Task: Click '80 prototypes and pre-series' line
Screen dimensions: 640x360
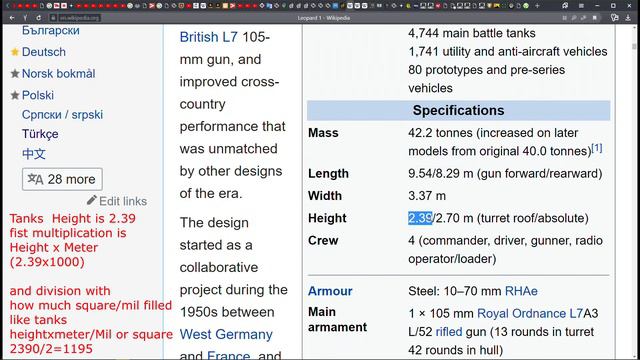Action: click(x=487, y=70)
